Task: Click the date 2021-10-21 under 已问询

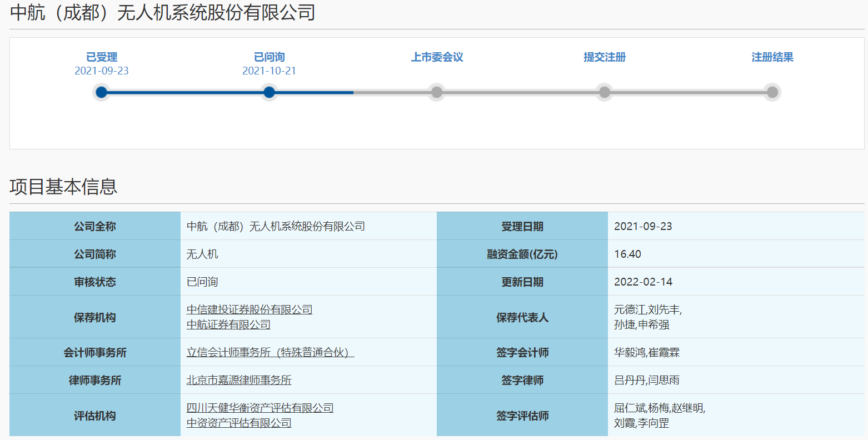Action: [269, 71]
